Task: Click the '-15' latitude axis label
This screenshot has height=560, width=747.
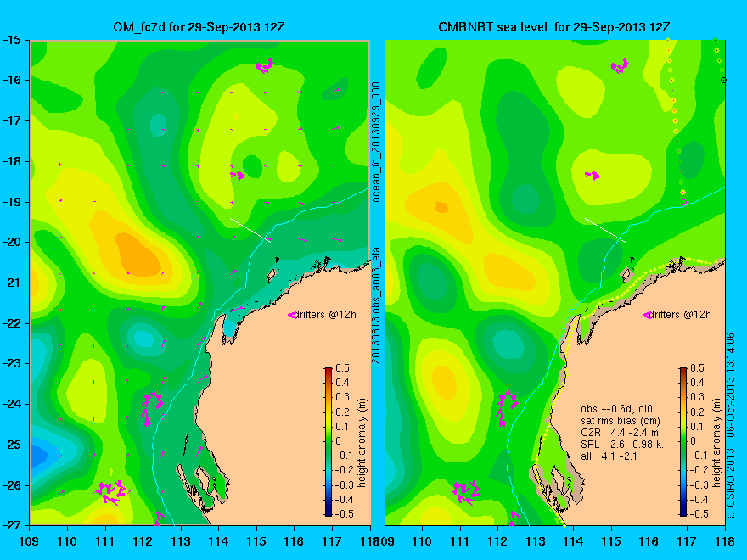Action: point(12,40)
